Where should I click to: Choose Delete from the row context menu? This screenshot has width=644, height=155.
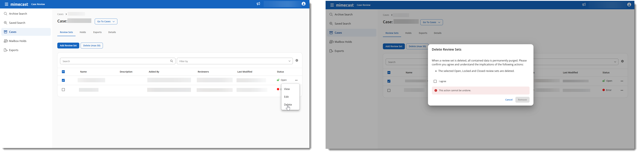[x=288, y=105]
